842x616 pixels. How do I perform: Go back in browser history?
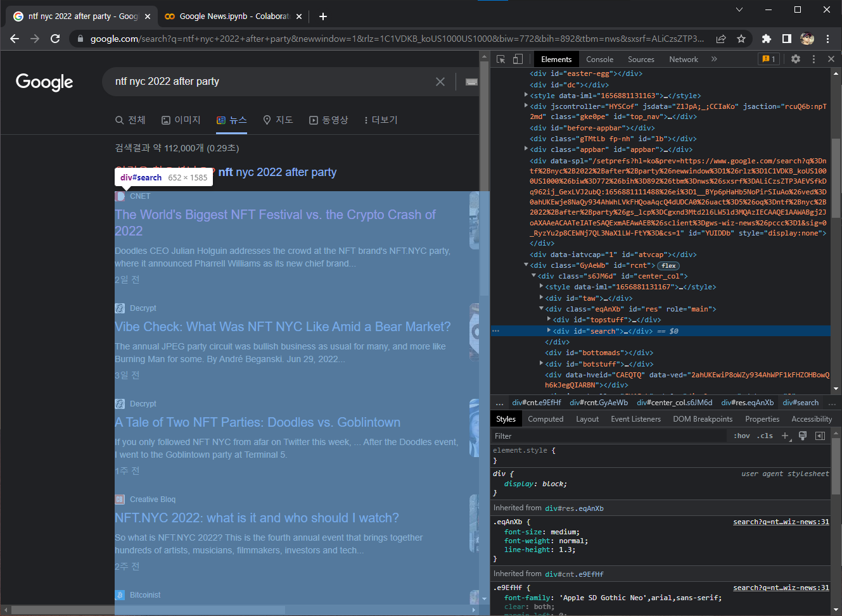pyautogui.click(x=15, y=39)
